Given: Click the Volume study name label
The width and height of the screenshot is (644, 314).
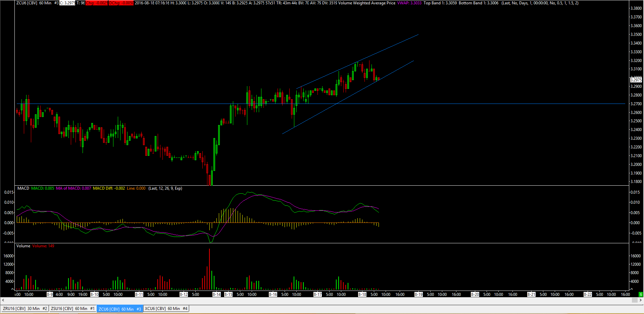Looking at the screenshot, I should coord(23,246).
